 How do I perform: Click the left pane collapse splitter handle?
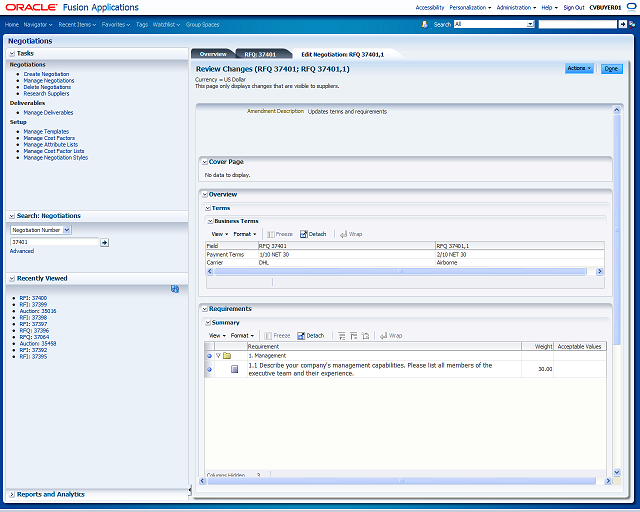click(190, 490)
